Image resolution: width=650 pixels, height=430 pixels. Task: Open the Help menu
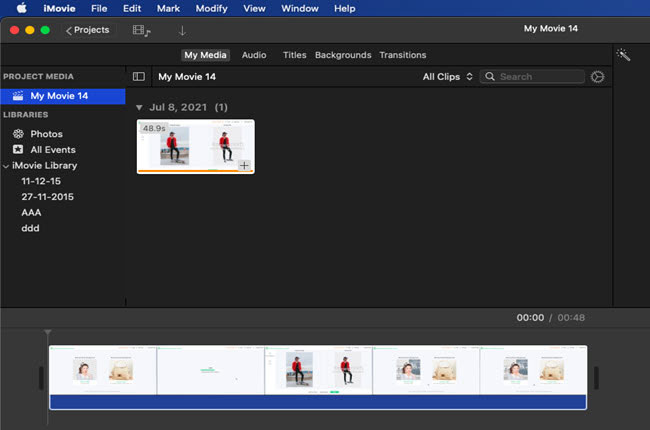coord(344,8)
